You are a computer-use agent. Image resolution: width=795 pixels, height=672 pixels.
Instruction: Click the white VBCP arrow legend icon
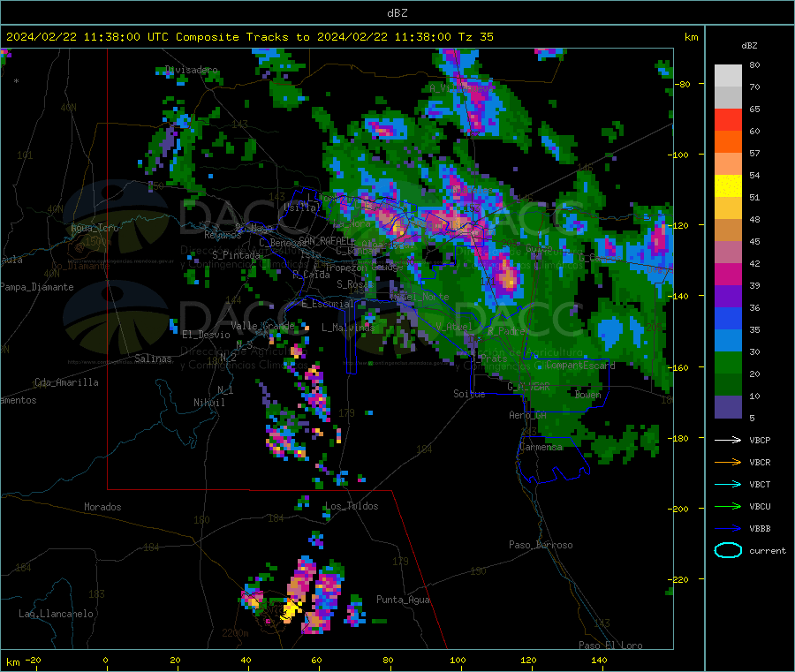[x=728, y=440]
